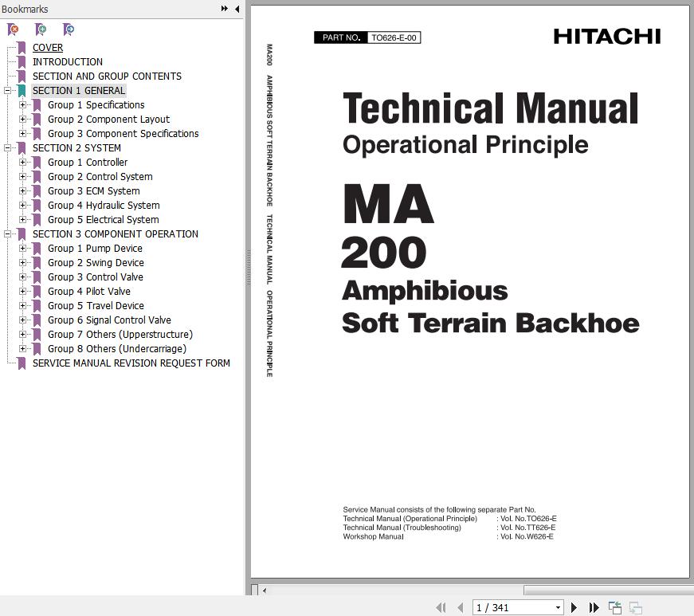Expand Group 4 Hydraulic System node
The image size is (694, 616).
pos(22,206)
